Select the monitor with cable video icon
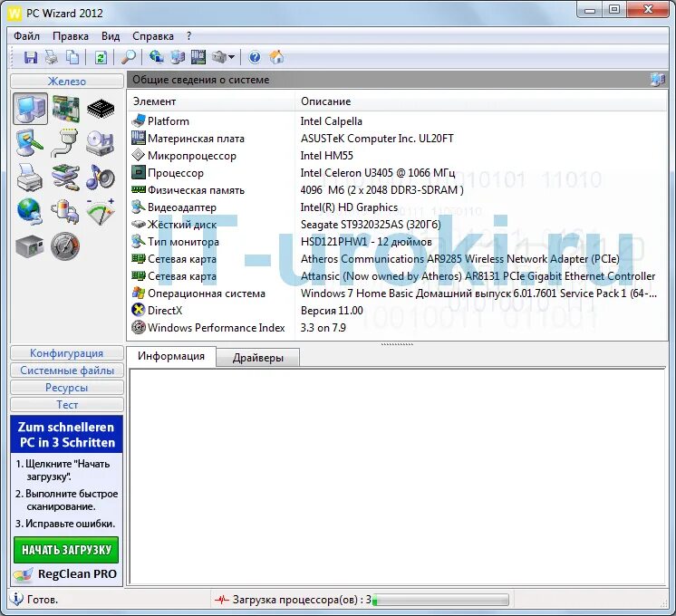Viewport: 676px width, 616px height. [x=30, y=143]
